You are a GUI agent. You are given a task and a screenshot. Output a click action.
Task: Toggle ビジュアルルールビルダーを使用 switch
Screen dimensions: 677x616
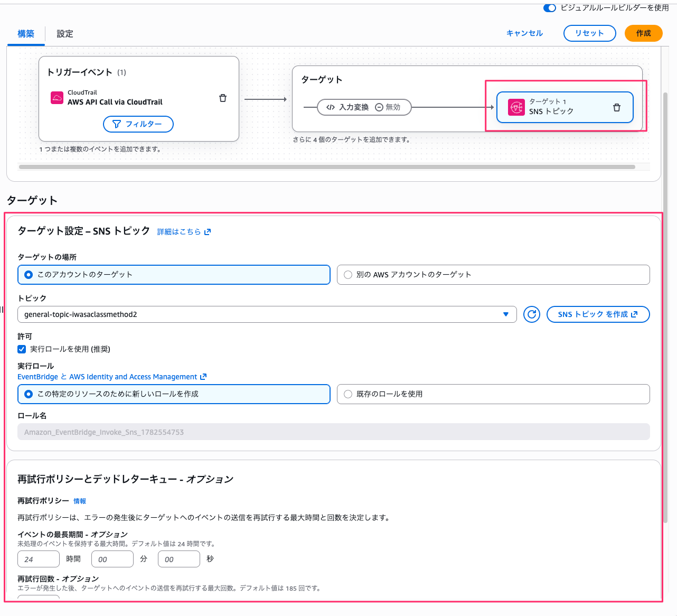550,8
